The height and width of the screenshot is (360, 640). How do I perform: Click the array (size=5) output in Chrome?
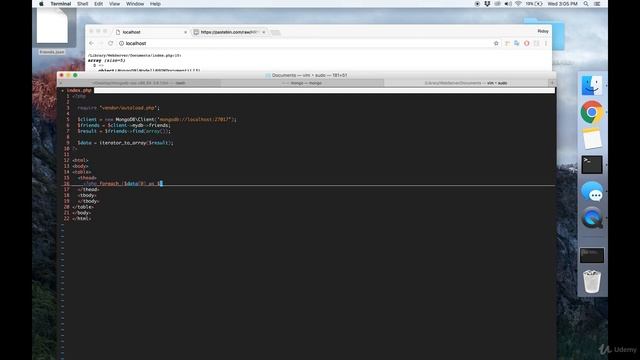point(106,60)
